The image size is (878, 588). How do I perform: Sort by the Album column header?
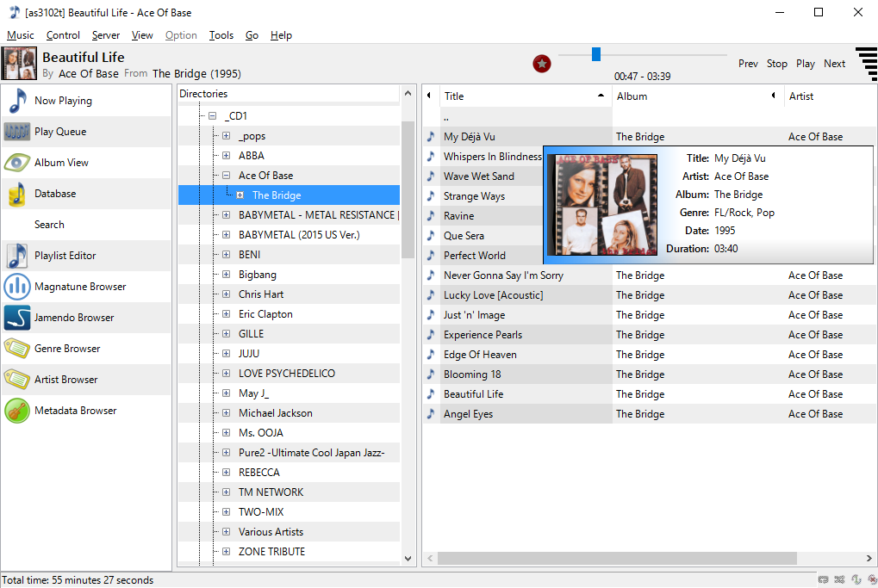[x=698, y=96]
